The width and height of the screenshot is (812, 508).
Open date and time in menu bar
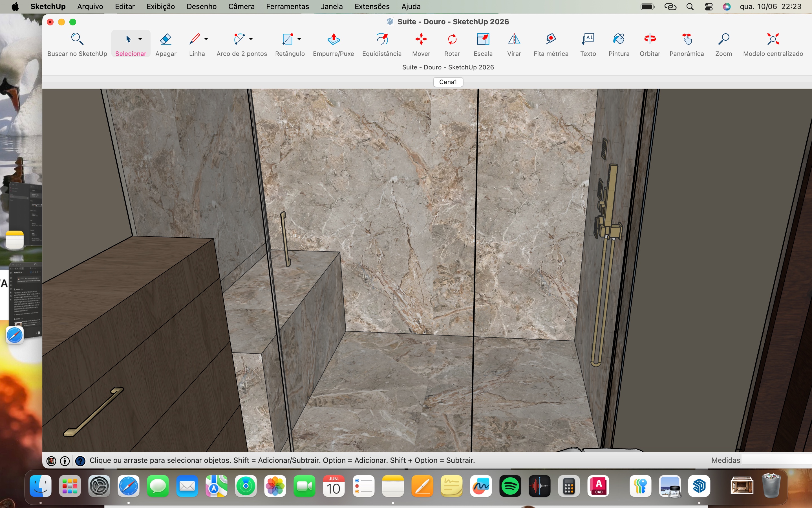[x=770, y=6]
